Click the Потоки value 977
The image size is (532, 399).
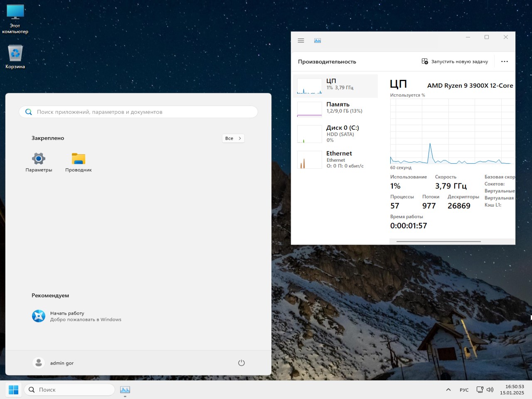tap(429, 206)
